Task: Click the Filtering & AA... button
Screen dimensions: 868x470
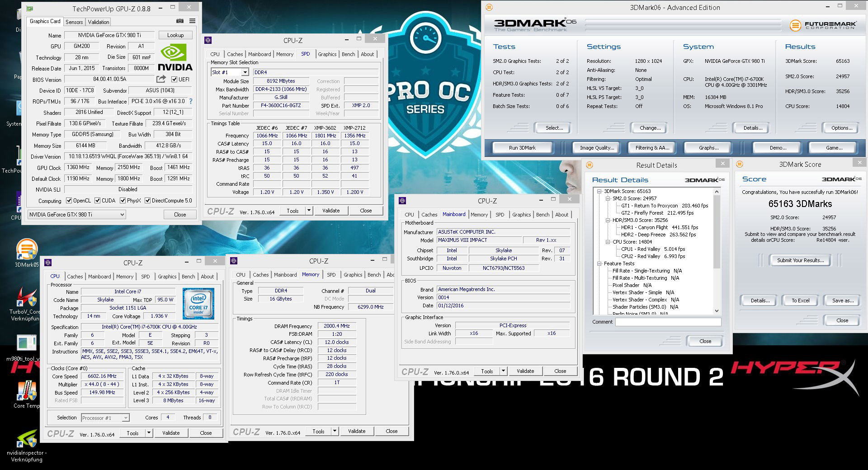Action: pos(652,148)
